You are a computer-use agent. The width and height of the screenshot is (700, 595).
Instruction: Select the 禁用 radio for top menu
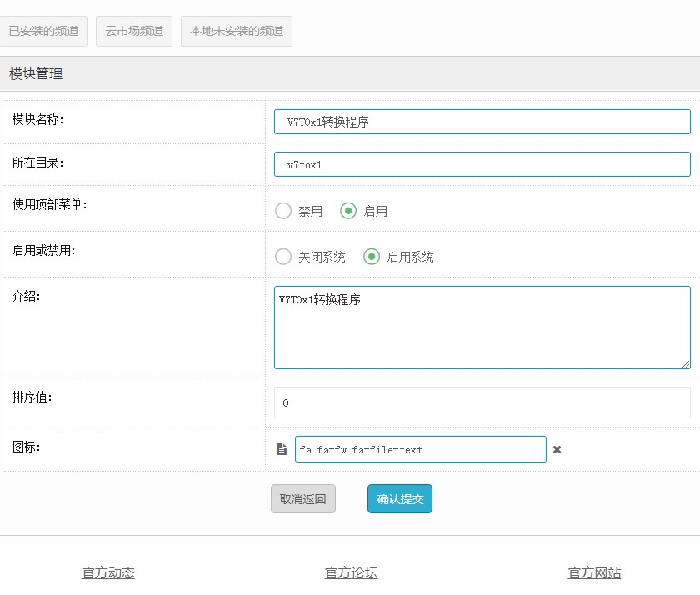pyautogui.click(x=283, y=211)
